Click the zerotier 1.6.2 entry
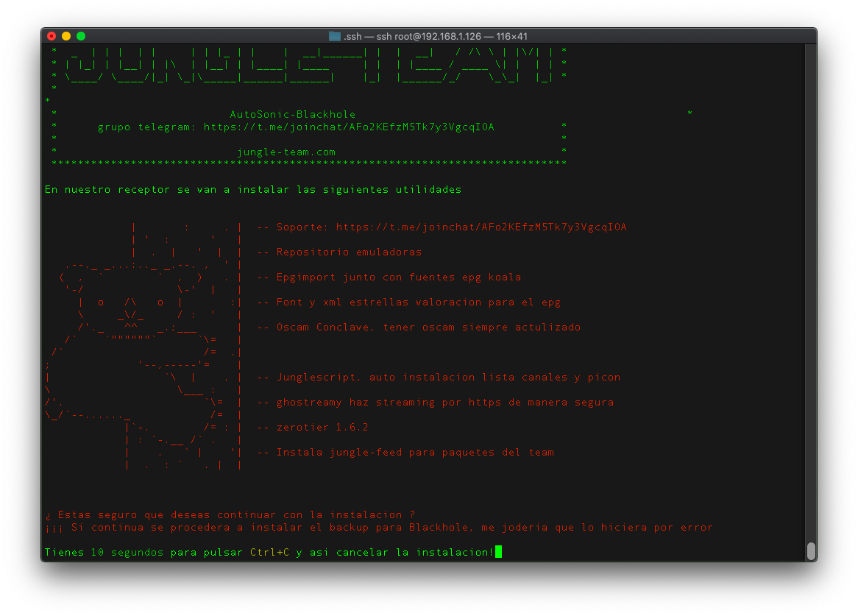Image resolution: width=858 pixels, height=616 pixels. click(322, 428)
